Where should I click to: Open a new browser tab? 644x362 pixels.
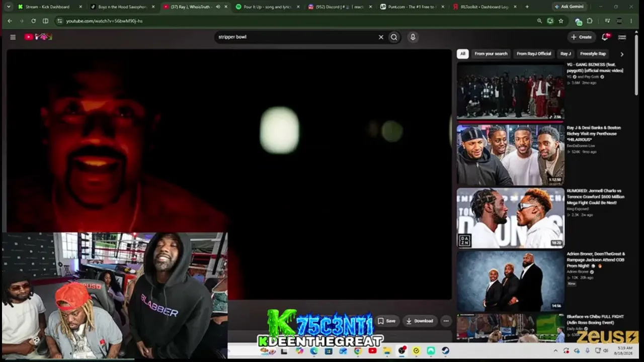point(527,7)
